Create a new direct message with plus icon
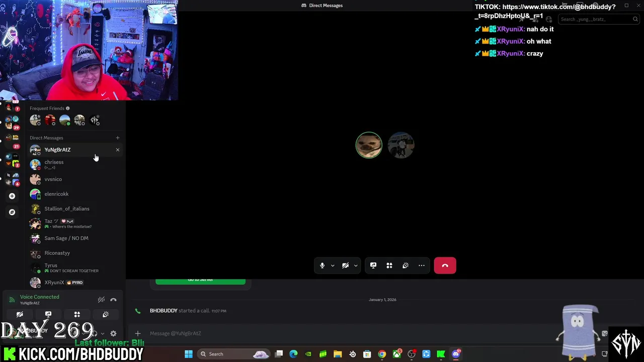 [x=118, y=138]
